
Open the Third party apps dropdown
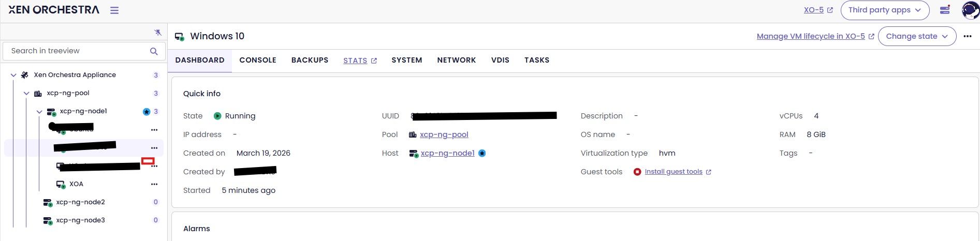885,10
